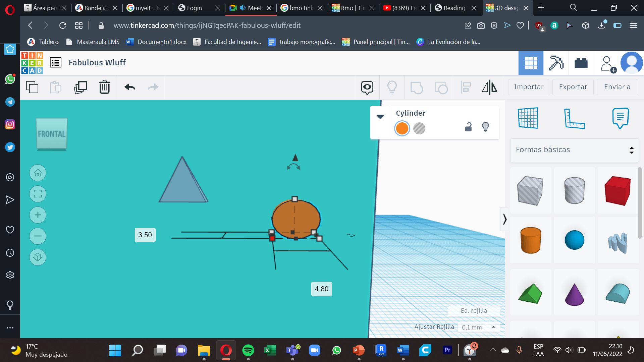Collapse the shapes side panel arrow
This screenshot has height=362, width=644.
click(x=504, y=220)
